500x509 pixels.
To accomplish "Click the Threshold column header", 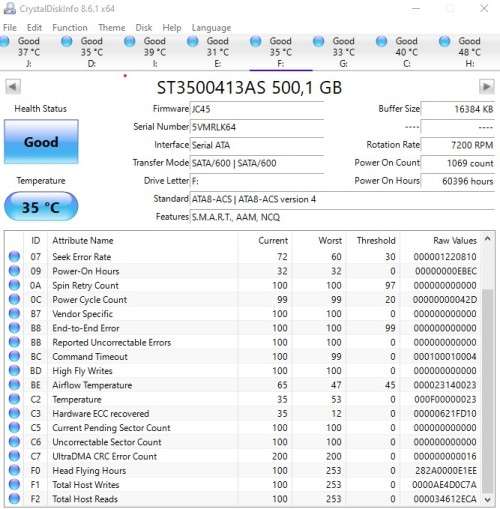I will coord(376,241).
